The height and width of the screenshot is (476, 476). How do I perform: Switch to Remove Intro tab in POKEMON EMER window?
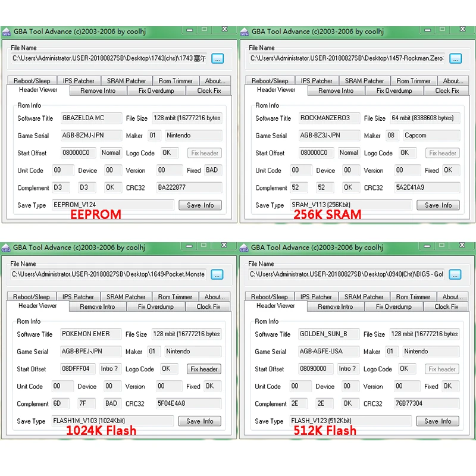(98, 306)
